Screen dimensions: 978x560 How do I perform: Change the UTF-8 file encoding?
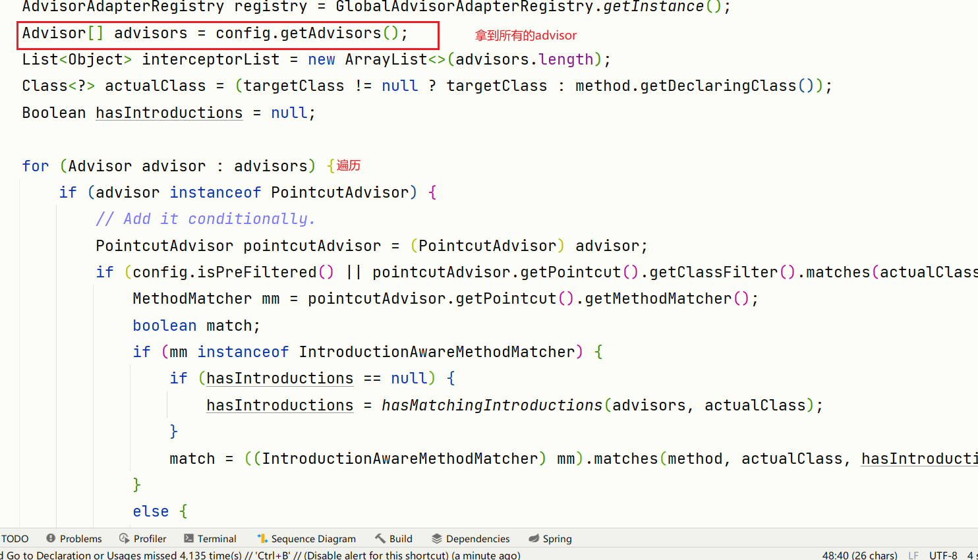[x=943, y=555]
